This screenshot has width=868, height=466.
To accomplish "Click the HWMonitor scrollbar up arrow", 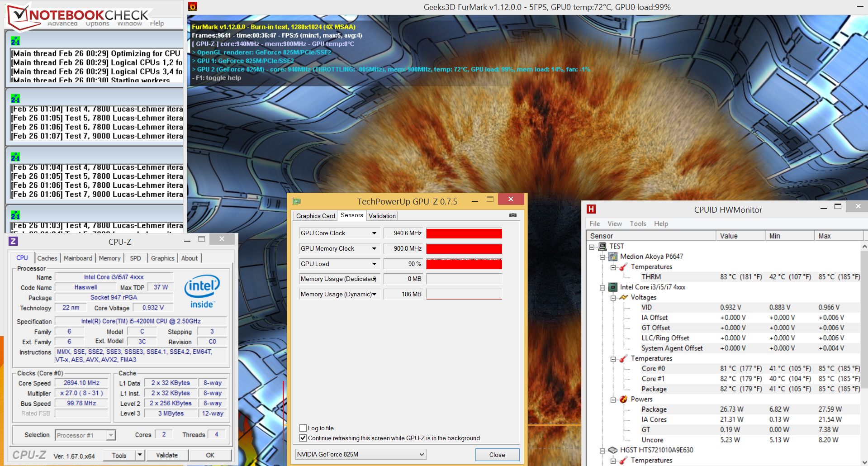I will (x=864, y=247).
